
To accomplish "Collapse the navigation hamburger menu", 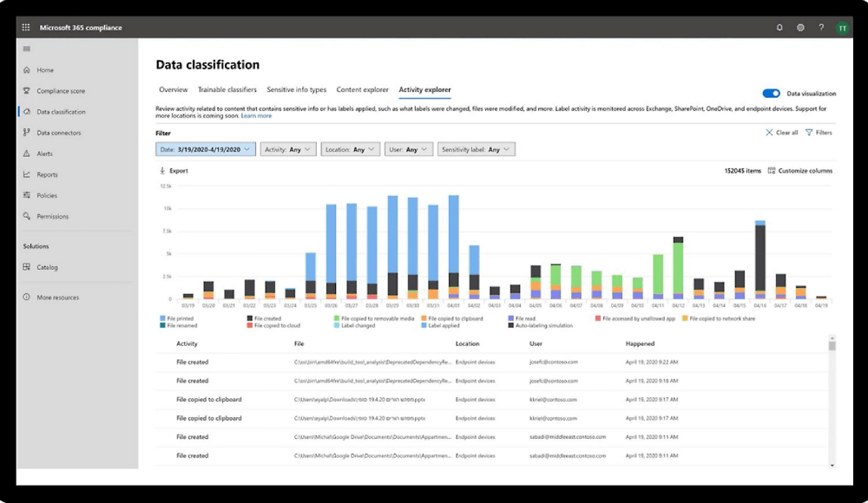I will [27, 49].
